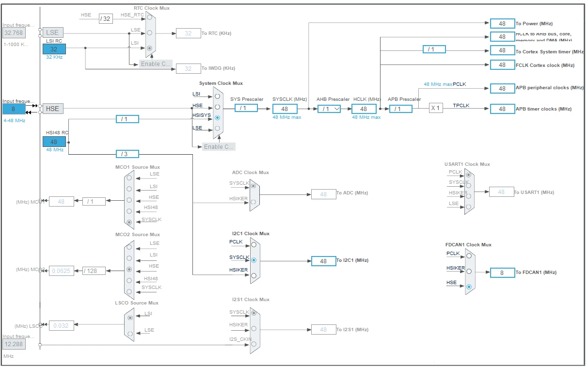Viewport: 588px width, 369px height.
Task: Click the LSCO output 0.032 value field
Action: pyautogui.click(x=62, y=325)
